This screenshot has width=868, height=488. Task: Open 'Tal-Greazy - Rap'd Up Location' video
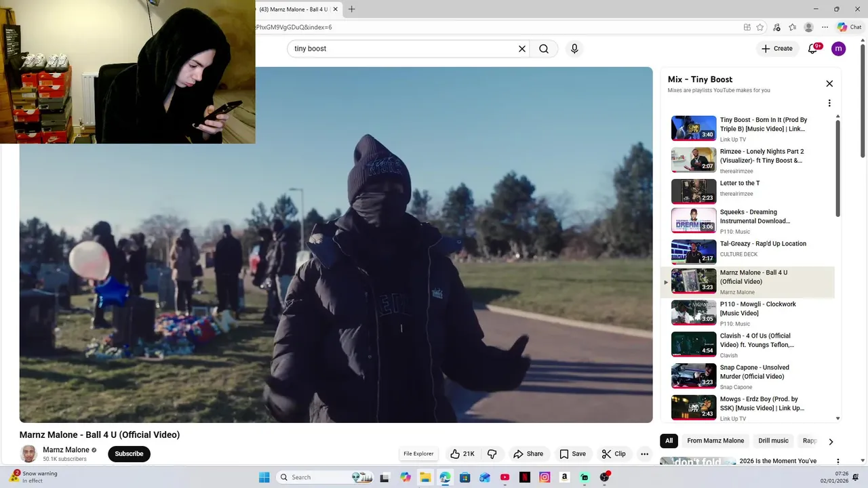pyautogui.click(x=749, y=251)
